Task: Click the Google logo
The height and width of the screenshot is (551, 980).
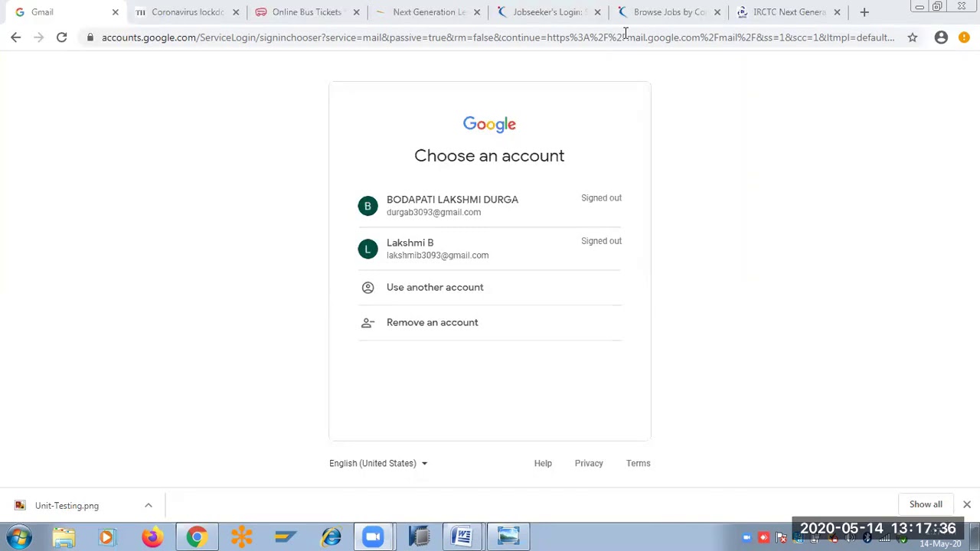Action: click(x=489, y=124)
